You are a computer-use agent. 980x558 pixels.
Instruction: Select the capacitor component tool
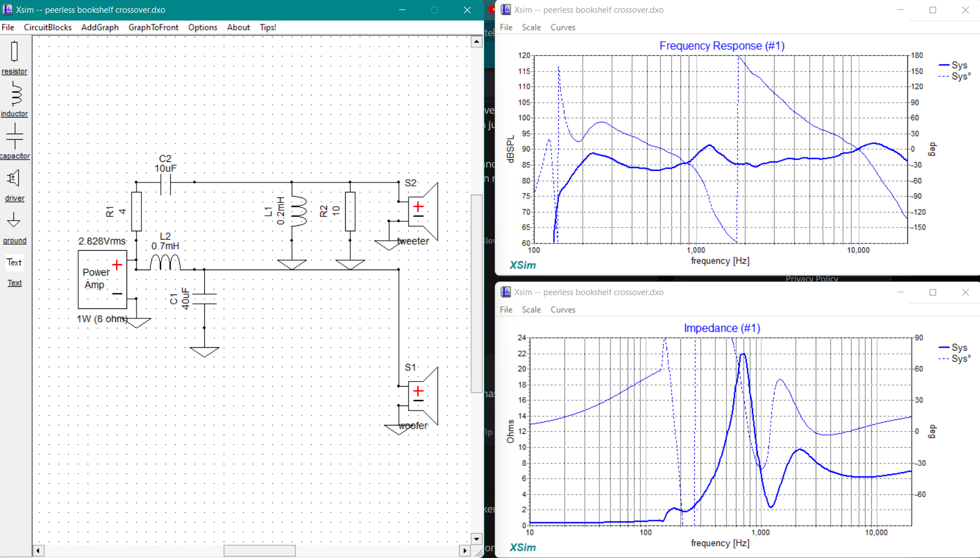14,142
